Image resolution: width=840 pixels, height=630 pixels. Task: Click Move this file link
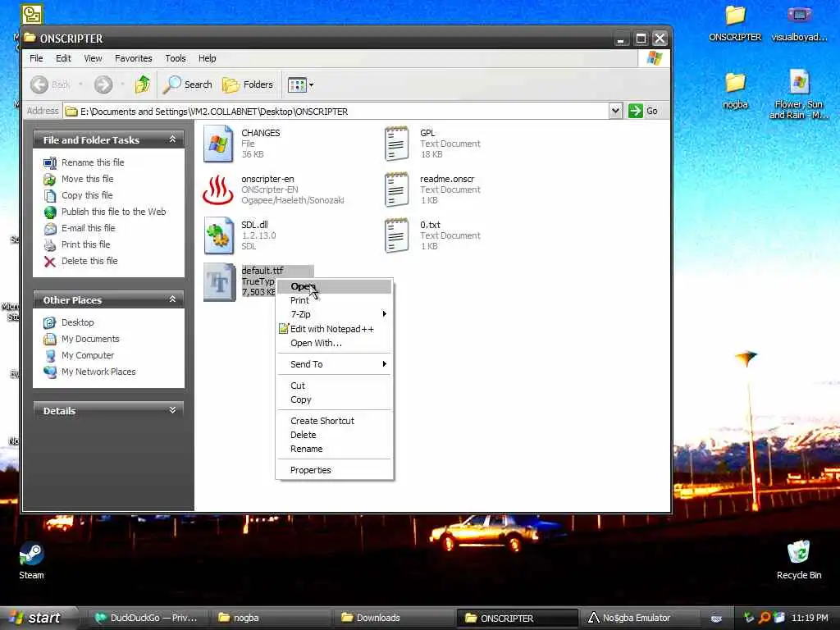pyautogui.click(x=87, y=179)
